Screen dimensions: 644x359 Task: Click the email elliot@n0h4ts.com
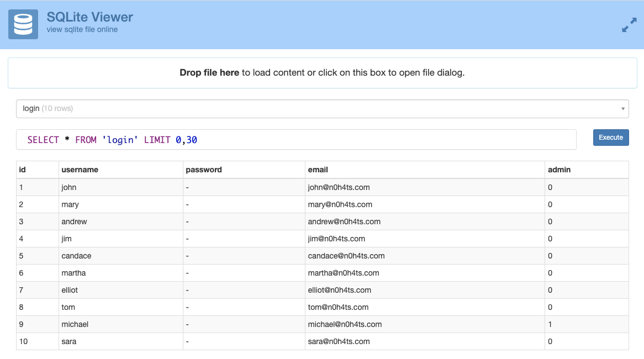tap(340, 290)
